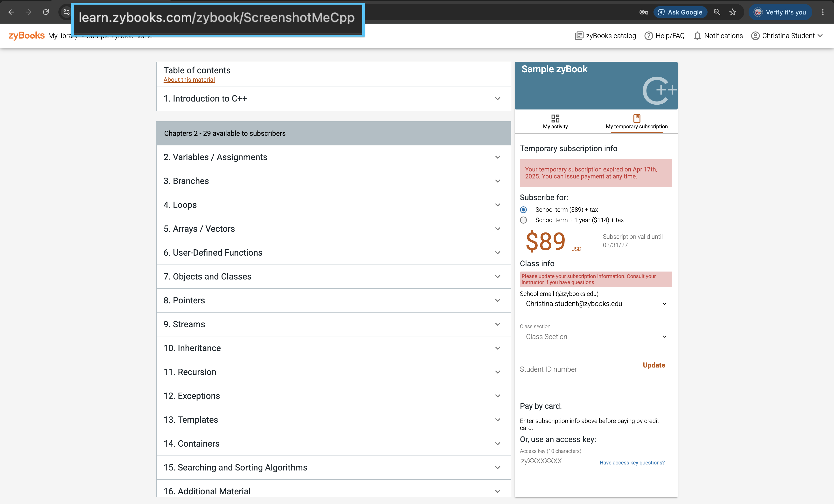Expand chapter 7 Objects and Classes
The height and width of the screenshot is (504, 834).
(x=334, y=277)
